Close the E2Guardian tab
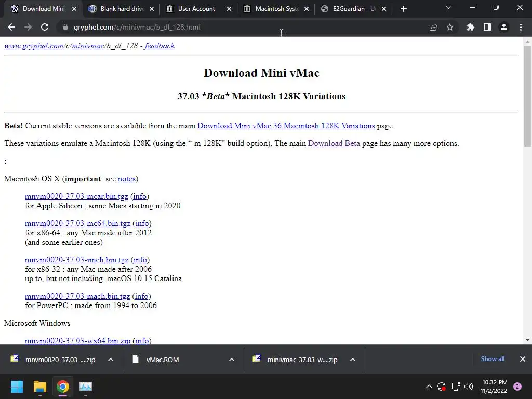This screenshot has width=532, height=399. point(384,9)
